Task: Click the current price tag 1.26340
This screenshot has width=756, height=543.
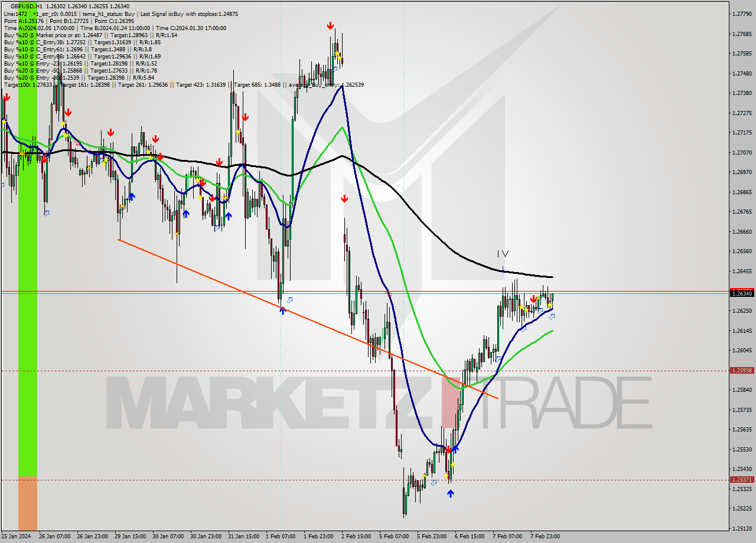Action: (742, 293)
